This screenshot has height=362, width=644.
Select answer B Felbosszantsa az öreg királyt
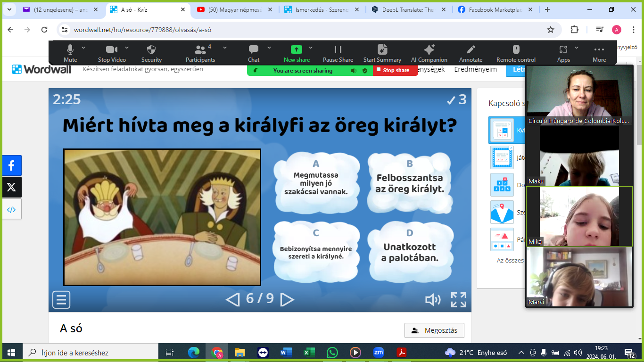pyautogui.click(x=409, y=183)
